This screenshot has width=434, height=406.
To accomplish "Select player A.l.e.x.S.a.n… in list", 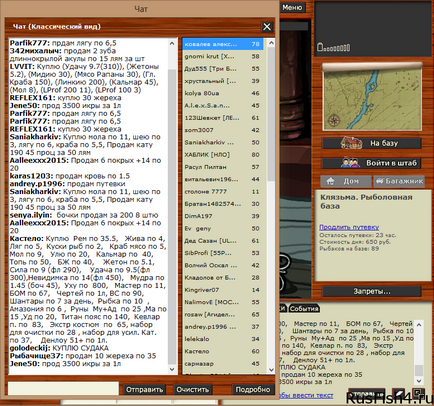I will [223, 106].
